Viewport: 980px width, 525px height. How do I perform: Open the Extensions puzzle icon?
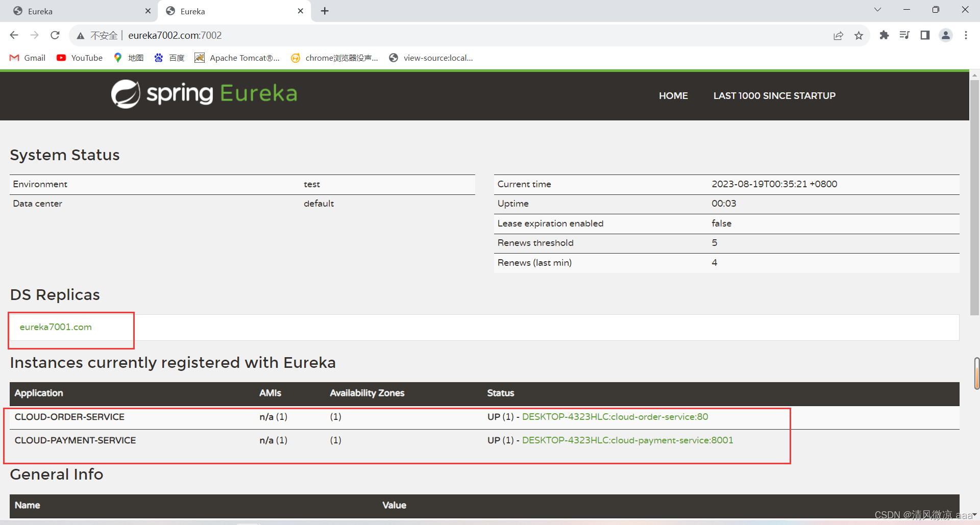[x=884, y=35]
